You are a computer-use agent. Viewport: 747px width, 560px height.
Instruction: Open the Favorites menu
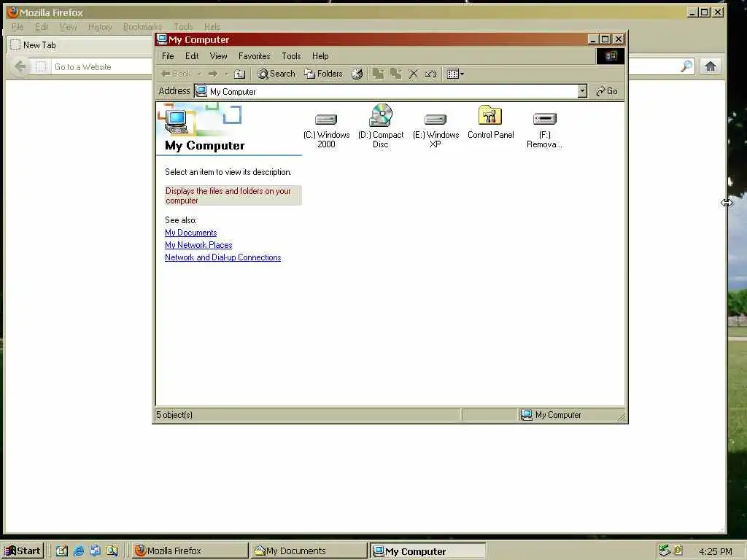pyautogui.click(x=255, y=56)
